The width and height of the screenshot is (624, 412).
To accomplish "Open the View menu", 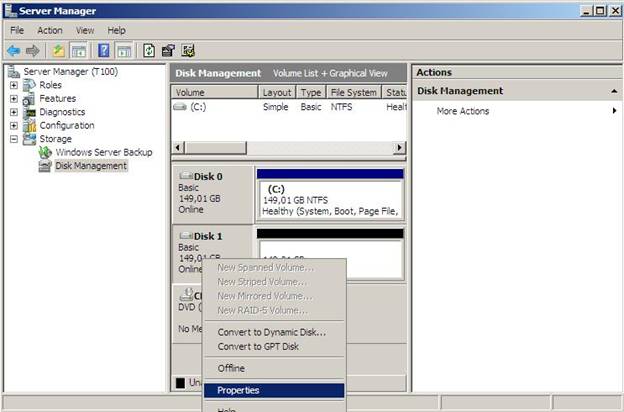I will click(85, 30).
